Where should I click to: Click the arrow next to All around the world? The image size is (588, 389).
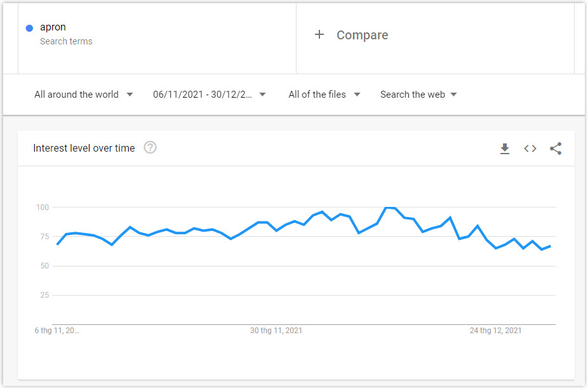click(x=130, y=95)
